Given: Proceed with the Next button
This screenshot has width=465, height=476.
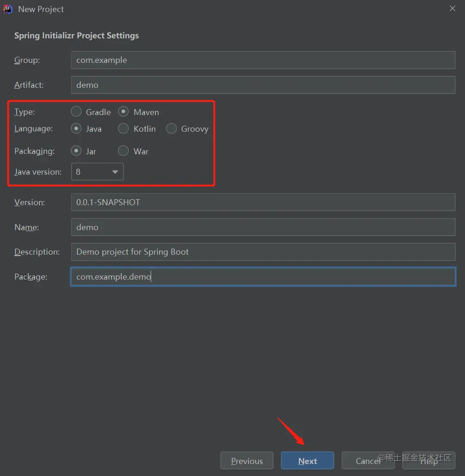Looking at the screenshot, I should point(307,460).
